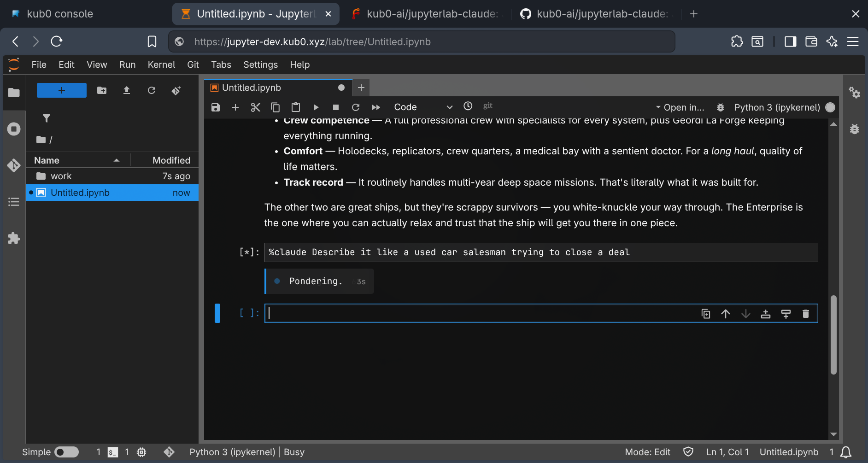Open the Extension Manager sidebar icon
This screenshot has width=868, height=463.
click(x=14, y=238)
